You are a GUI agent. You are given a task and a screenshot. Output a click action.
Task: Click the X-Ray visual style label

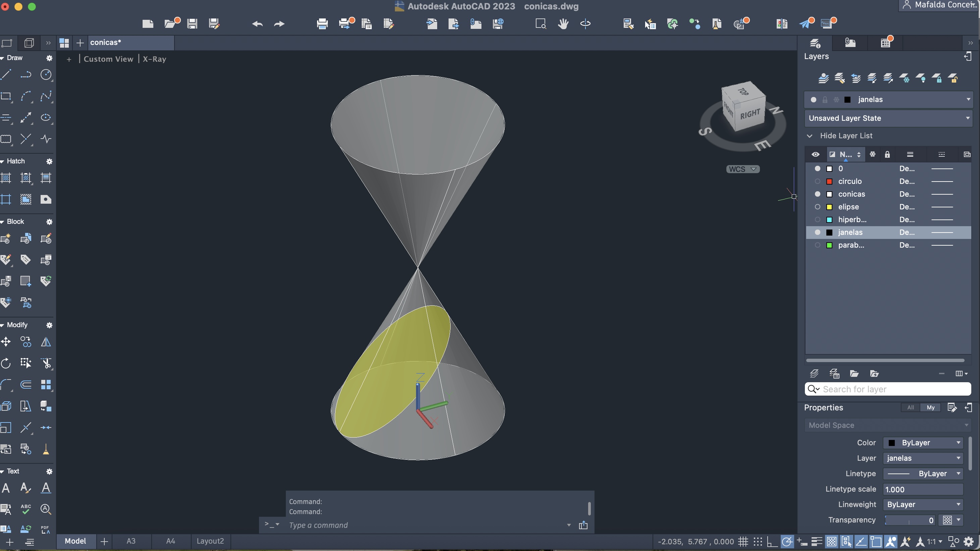pyautogui.click(x=154, y=59)
